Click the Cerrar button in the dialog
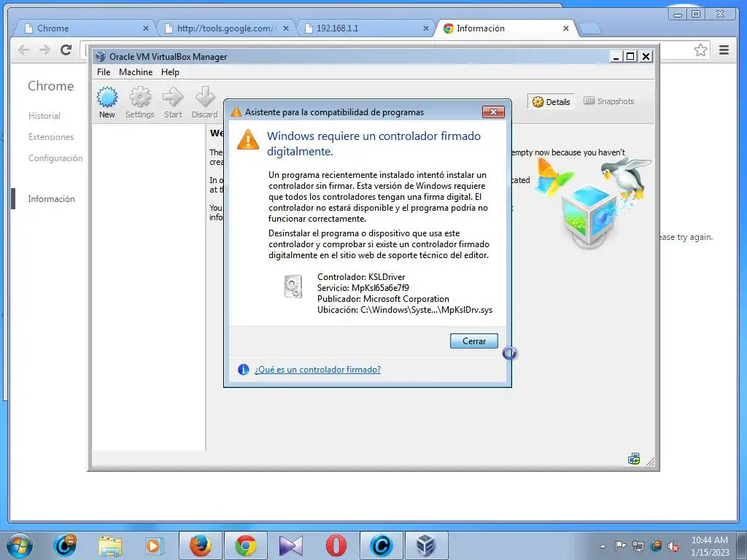747x560 pixels. pyautogui.click(x=474, y=341)
